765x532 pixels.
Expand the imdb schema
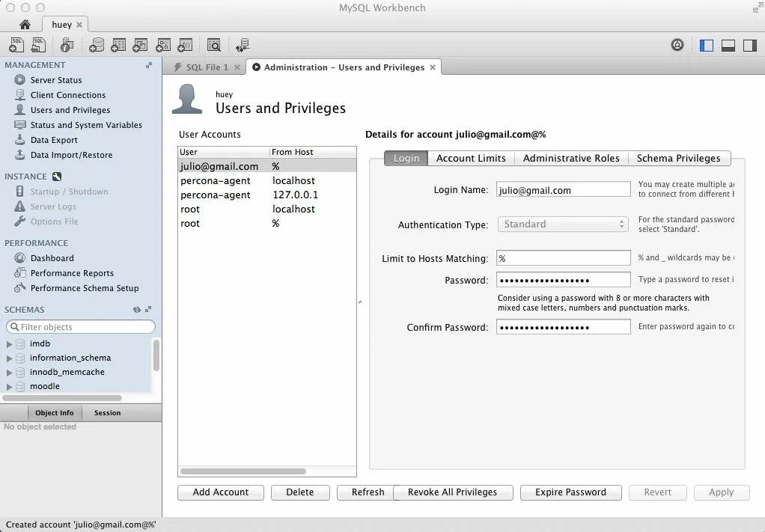[x=9, y=343]
